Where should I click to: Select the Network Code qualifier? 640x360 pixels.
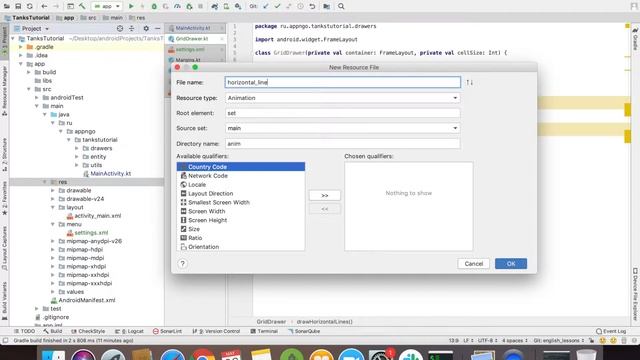241,176
